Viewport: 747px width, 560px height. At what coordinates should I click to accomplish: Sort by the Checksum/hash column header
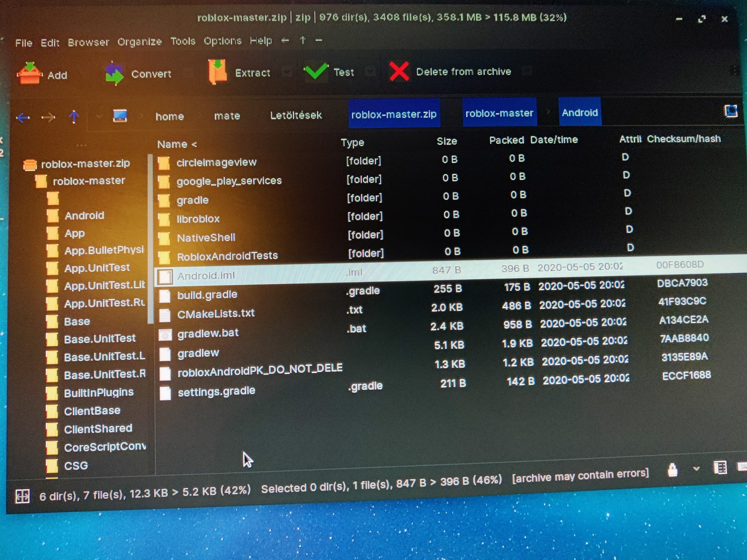point(684,139)
